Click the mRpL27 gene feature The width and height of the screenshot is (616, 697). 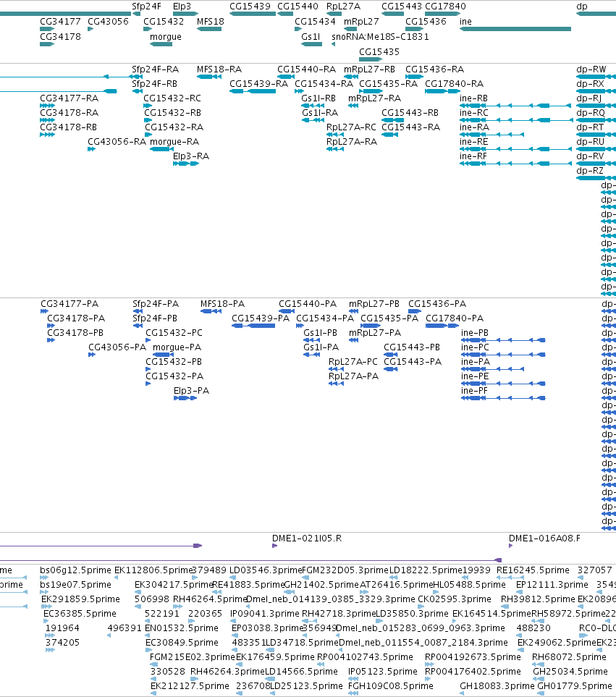point(350,30)
